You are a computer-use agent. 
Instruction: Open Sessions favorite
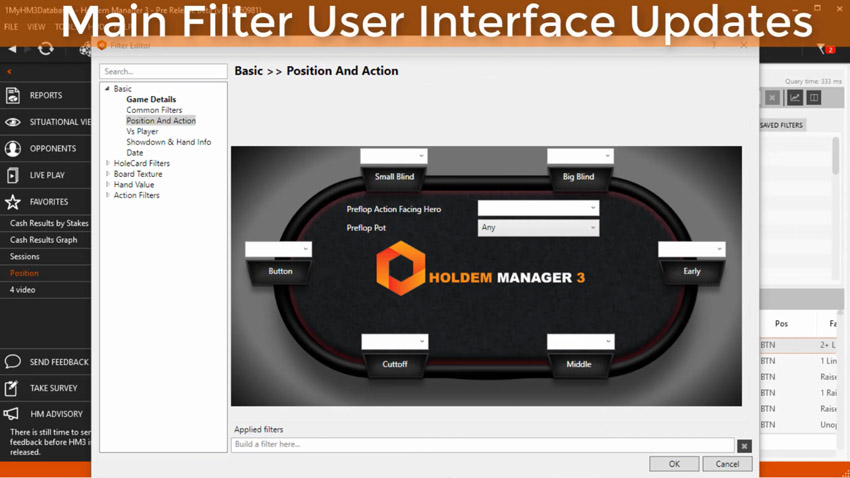(x=24, y=256)
